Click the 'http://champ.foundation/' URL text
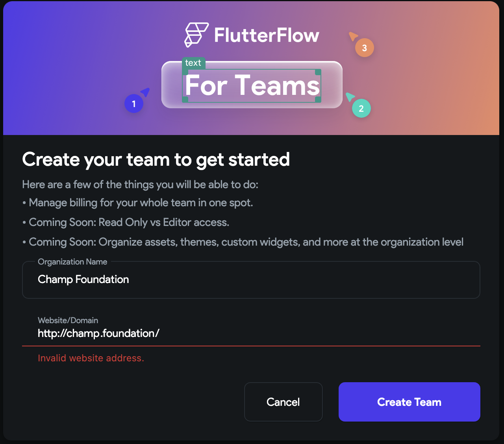The height and width of the screenshot is (444, 504). pos(98,333)
